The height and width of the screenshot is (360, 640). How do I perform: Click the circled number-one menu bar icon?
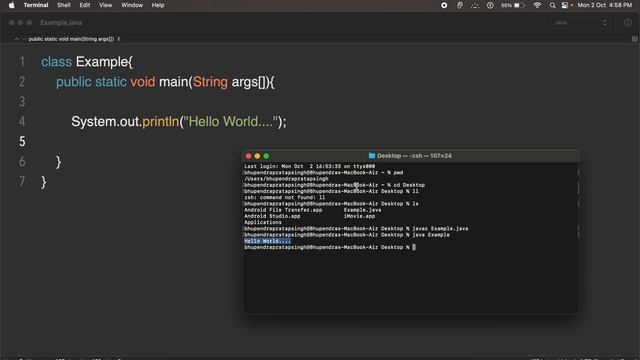[490, 5]
